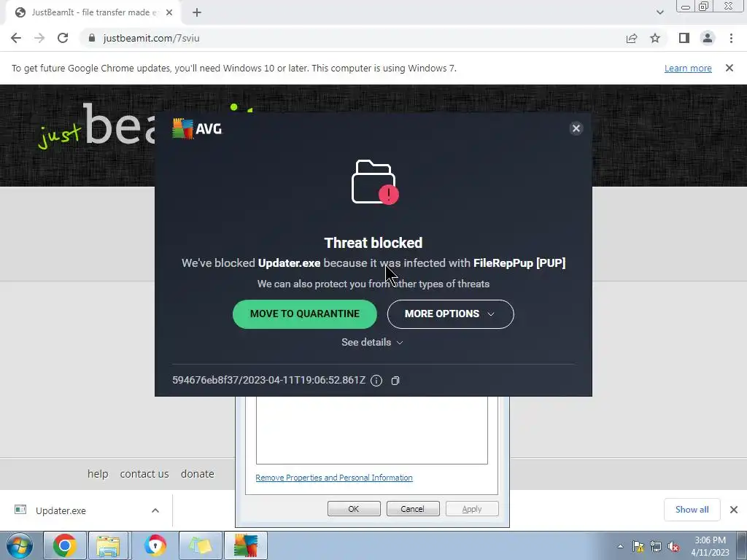Click the Properties dialog details list box
The width and height of the screenshot is (747, 560).
pyautogui.click(x=371, y=430)
